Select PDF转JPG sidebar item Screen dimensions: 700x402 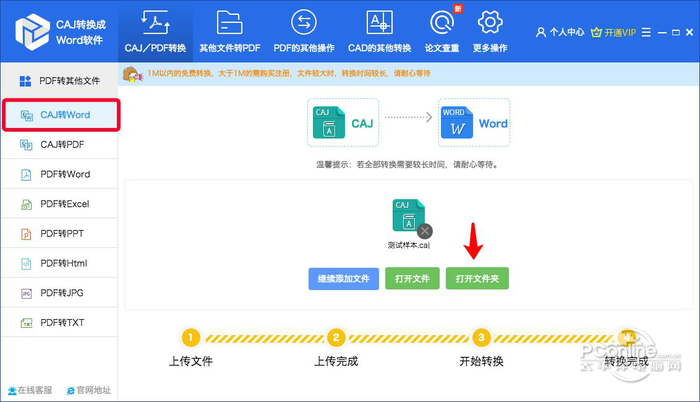click(x=59, y=293)
